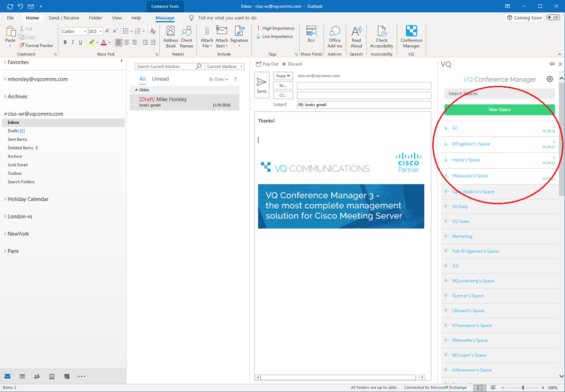Click the Format Painter tool
This screenshot has width=565, height=392.
[x=36, y=46]
